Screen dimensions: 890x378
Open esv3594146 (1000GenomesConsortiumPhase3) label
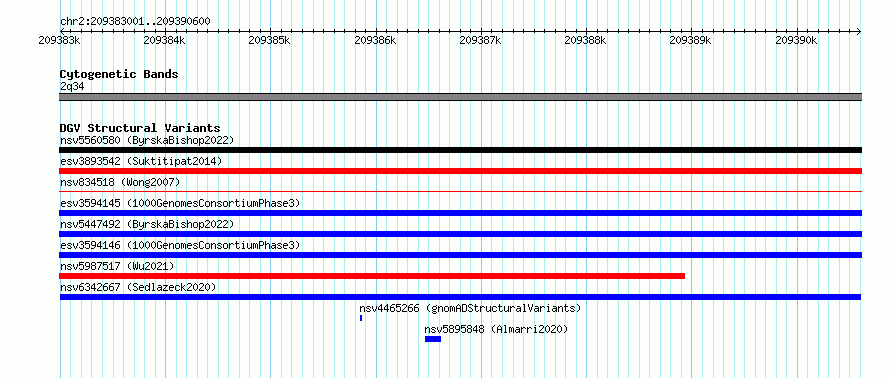[x=180, y=245]
